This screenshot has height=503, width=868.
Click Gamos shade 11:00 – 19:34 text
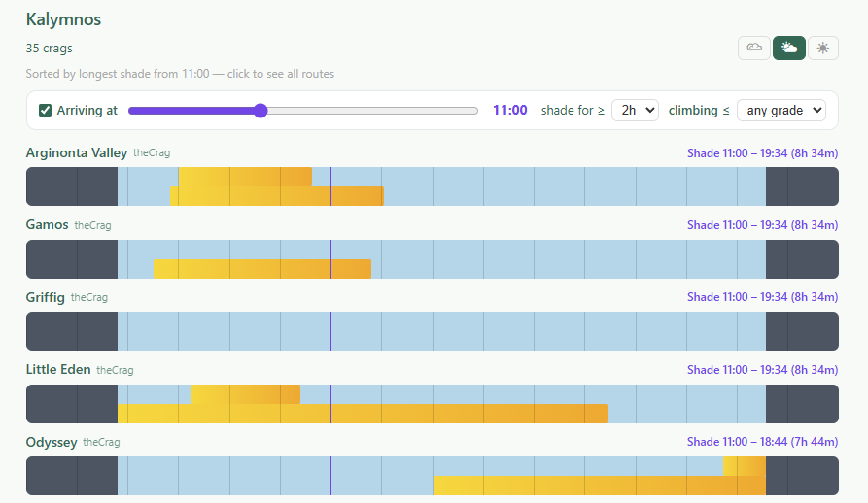(762, 225)
